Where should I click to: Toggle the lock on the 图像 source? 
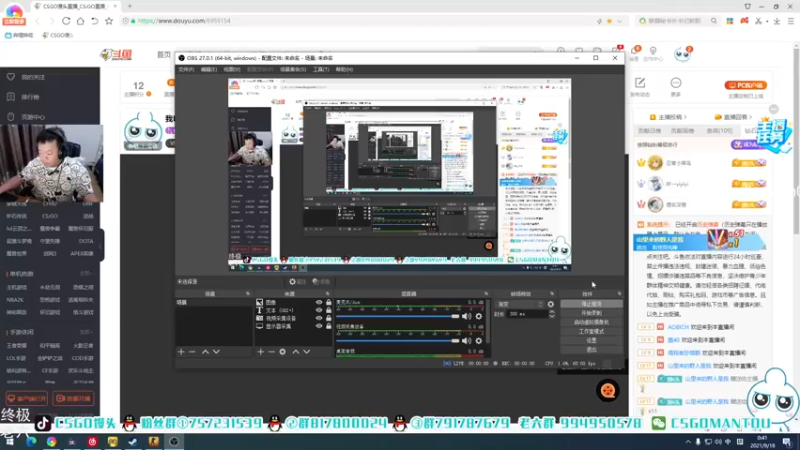pyautogui.click(x=329, y=303)
